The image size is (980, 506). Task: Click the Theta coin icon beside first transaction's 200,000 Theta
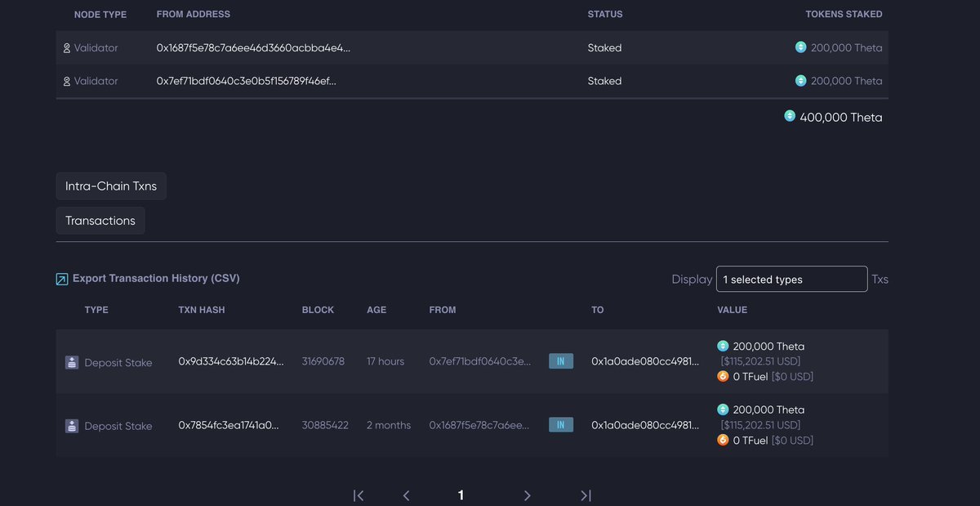(722, 346)
